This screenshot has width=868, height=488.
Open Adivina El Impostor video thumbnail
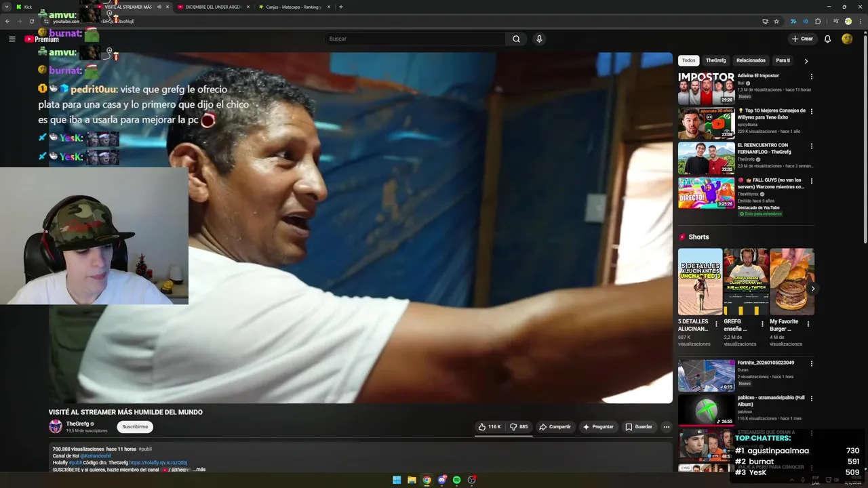click(x=706, y=88)
